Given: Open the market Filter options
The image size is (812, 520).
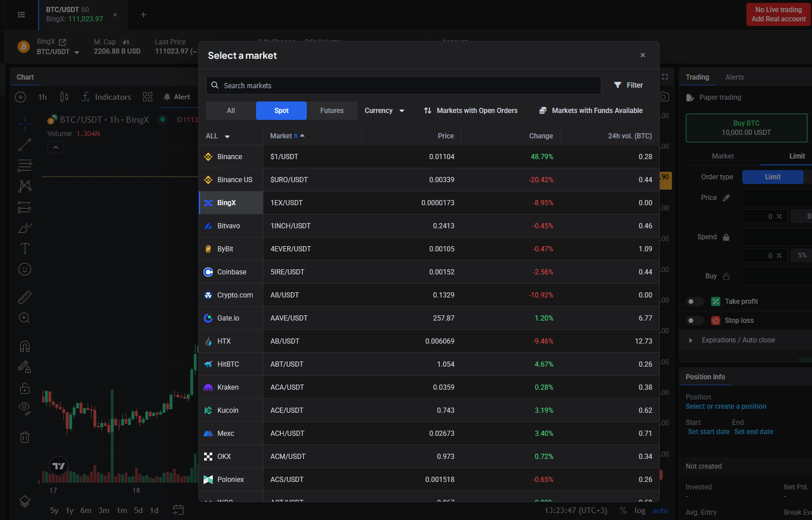Looking at the screenshot, I should click(629, 85).
